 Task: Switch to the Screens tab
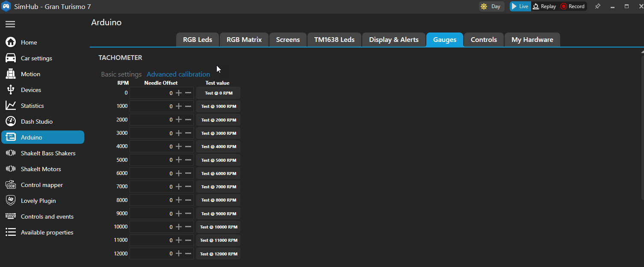(x=288, y=39)
